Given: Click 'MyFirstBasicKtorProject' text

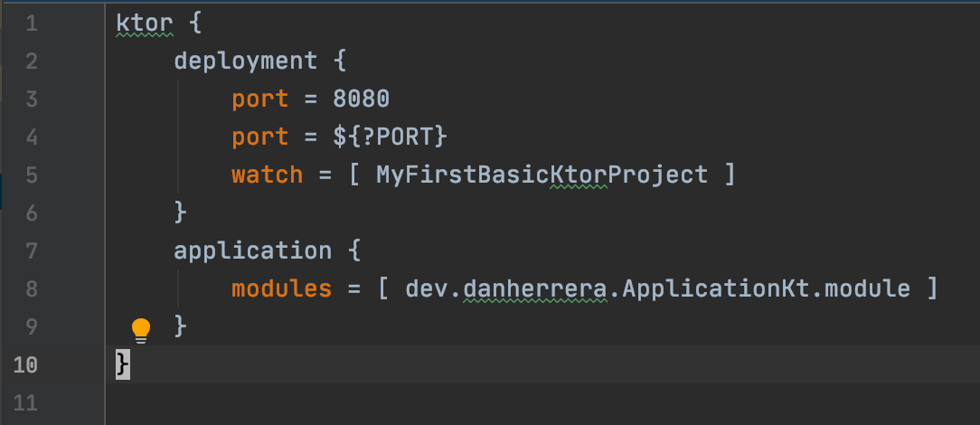Looking at the screenshot, I should click(542, 175).
